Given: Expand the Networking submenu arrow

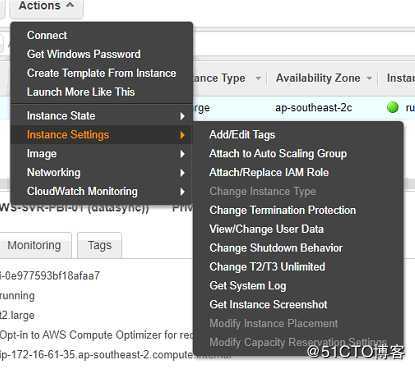Looking at the screenshot, I should coord(182,173).
